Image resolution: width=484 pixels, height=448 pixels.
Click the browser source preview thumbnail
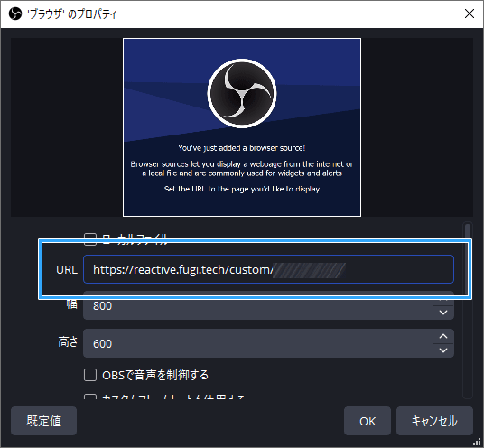click(242, 127)
